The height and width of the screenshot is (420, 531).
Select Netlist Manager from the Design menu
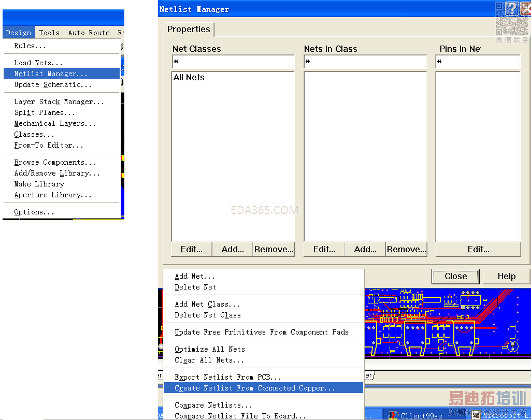pyautogui.click(x=51, y=74)
